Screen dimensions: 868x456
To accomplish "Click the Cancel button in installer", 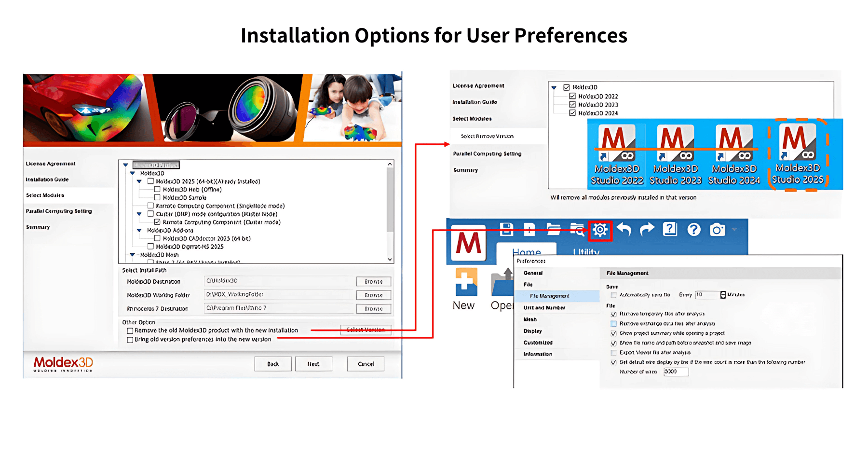I will pos(366,364).
